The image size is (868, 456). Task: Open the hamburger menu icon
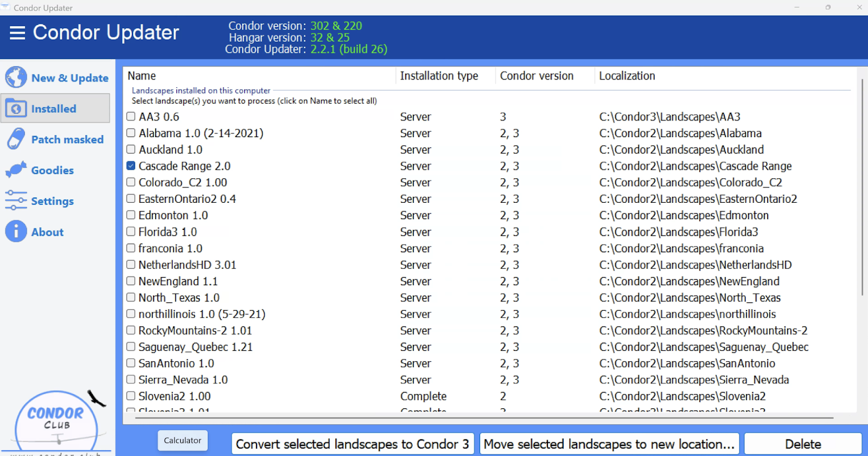point(17,33)
